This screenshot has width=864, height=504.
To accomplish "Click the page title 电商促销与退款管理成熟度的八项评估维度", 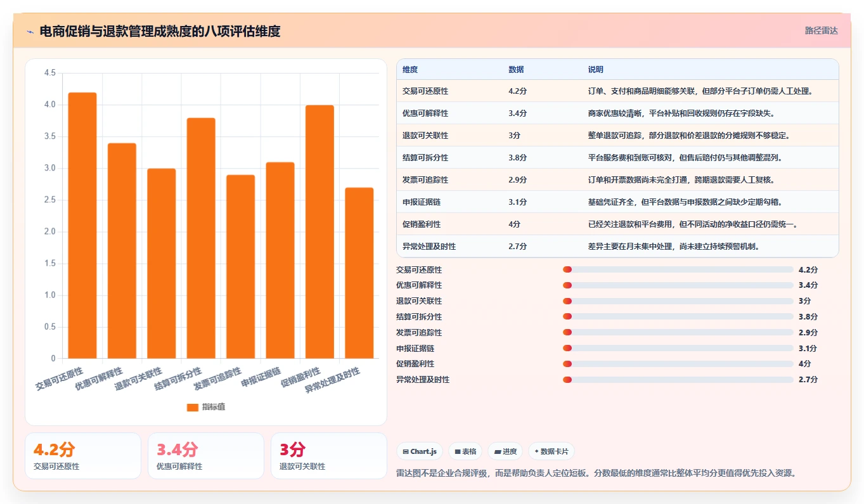I will 160,31.
